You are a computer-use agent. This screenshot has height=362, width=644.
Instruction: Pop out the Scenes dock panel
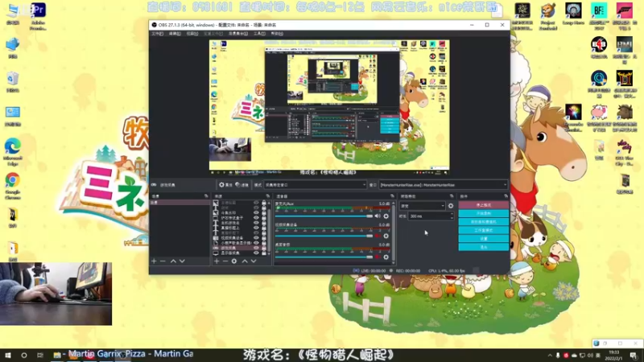click(206, 196)
